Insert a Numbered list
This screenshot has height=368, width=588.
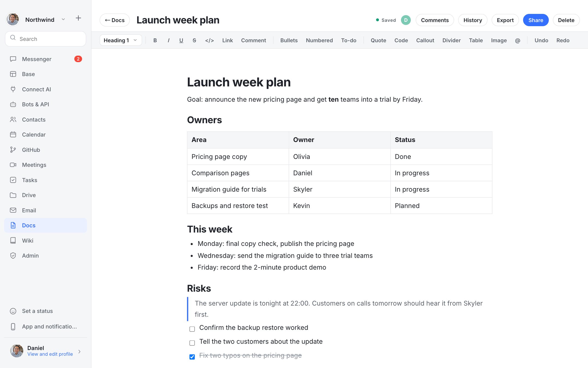click(319, 40)
